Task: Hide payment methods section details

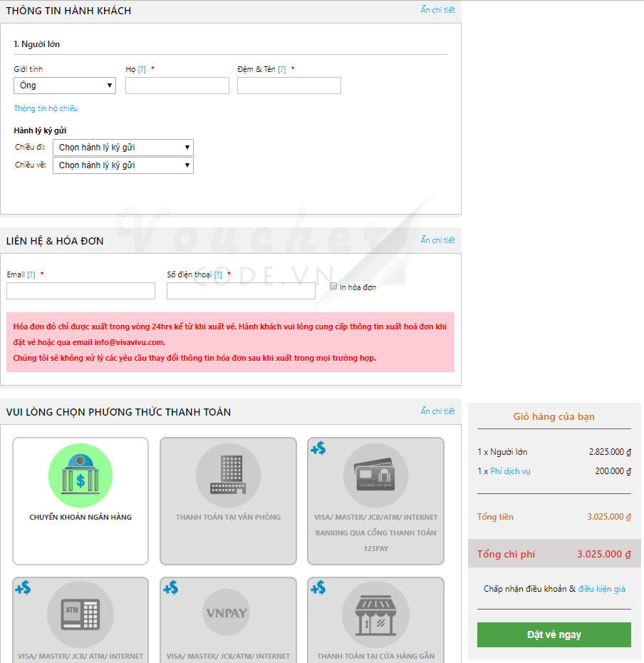Action: tap(437, 411)
